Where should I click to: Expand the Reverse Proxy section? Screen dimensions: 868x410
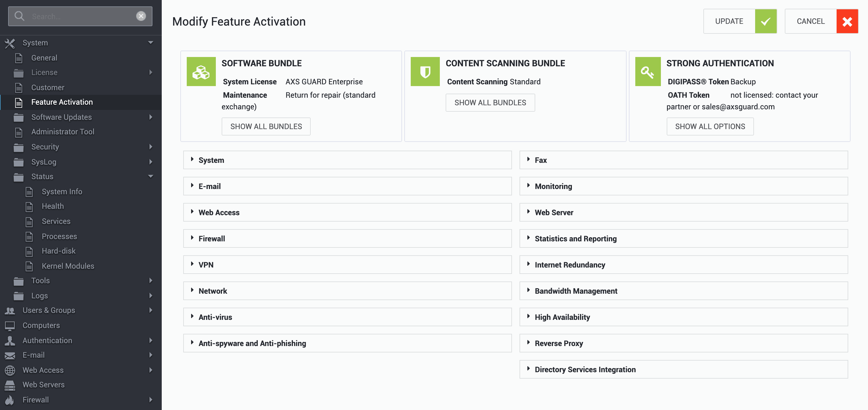click(683, 343)
